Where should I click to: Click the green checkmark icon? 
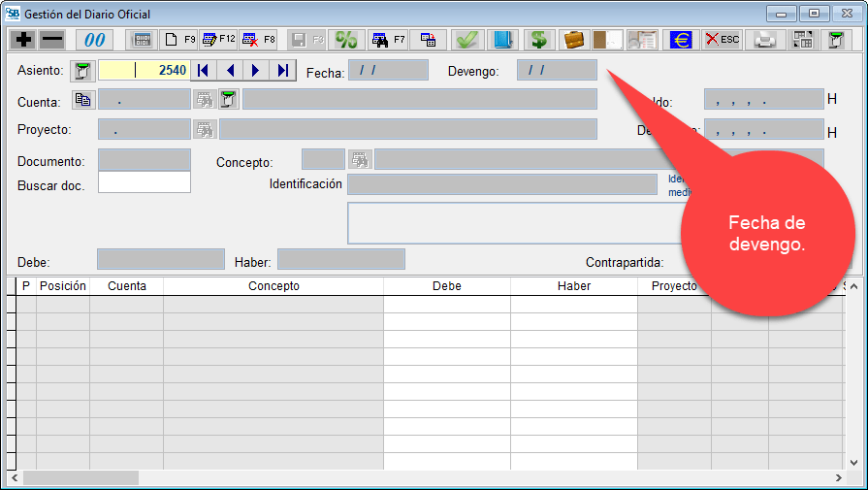tap(467, 40)
